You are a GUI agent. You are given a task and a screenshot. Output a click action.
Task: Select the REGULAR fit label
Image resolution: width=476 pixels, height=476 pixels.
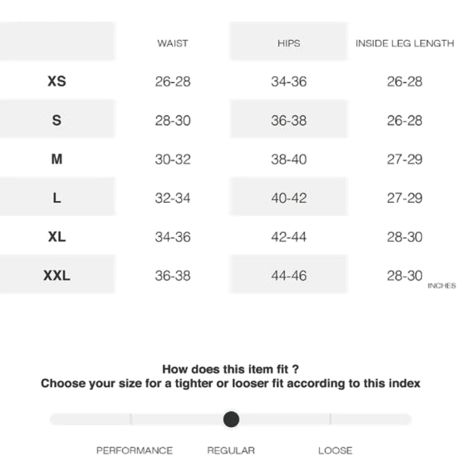pyautogui.click(x=231, y=450)
